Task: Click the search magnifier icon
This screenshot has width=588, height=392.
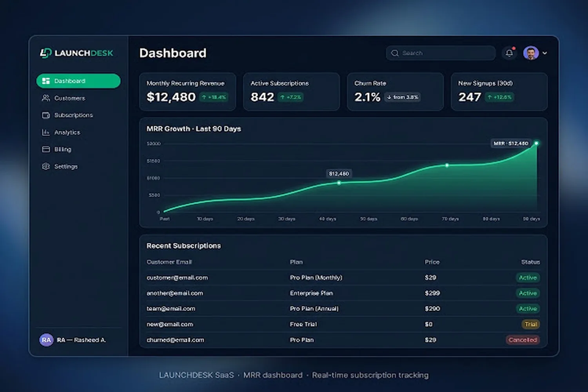Action: tap(395, 53)
